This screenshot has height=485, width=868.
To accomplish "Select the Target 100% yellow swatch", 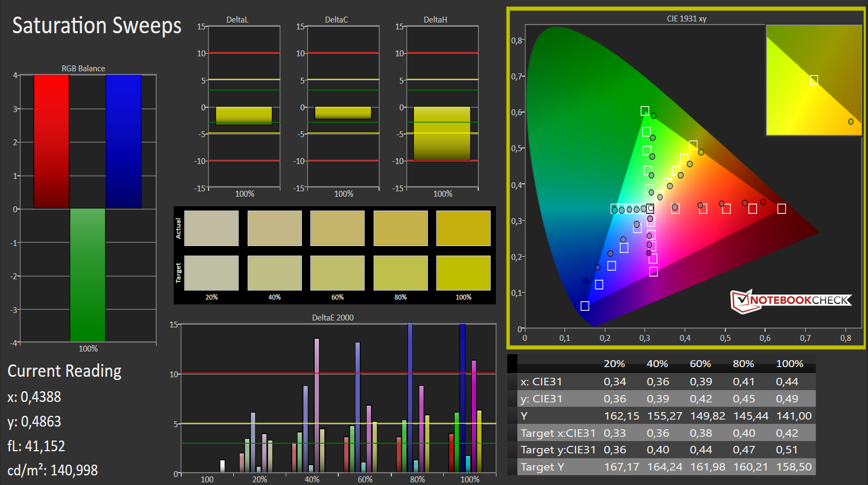I will (463, 273).
